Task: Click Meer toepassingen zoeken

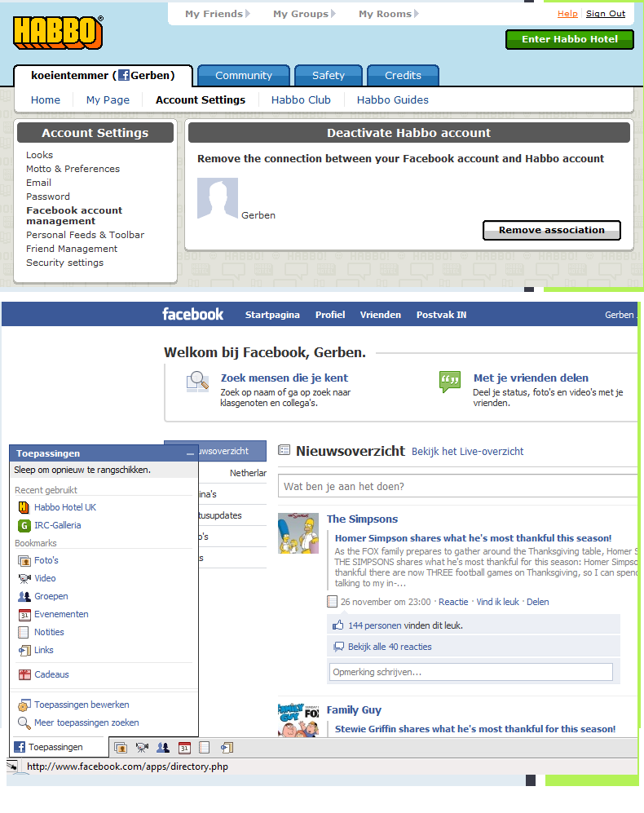Action: pos(86,722)
